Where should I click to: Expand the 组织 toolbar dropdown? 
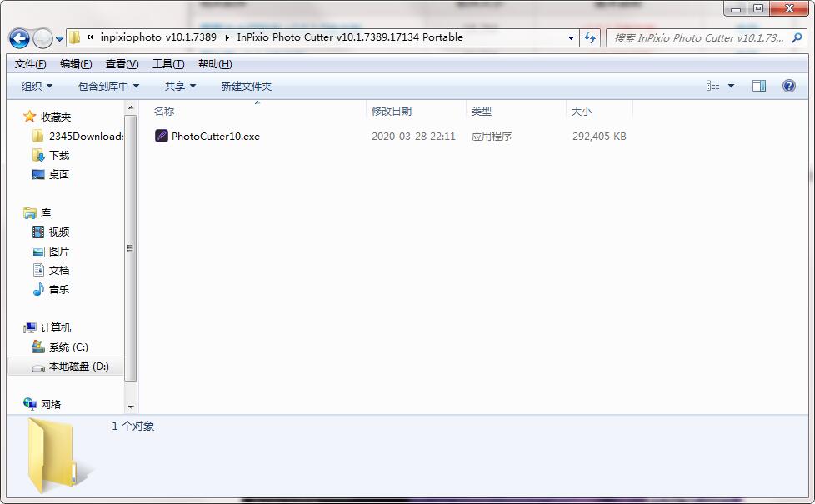37,87
